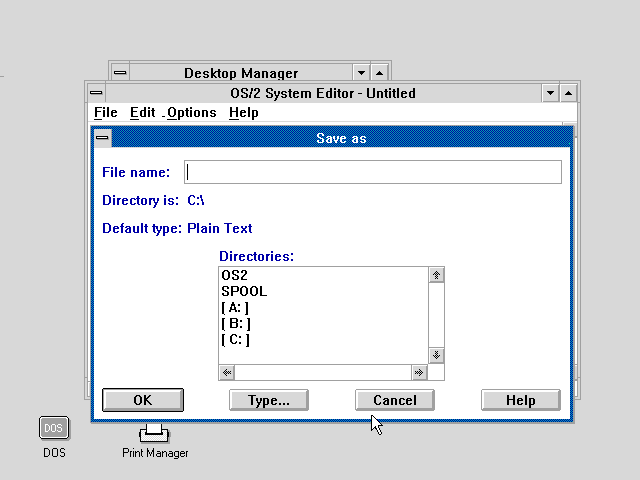Open the DOS icon on the desktop
The height and width of the screenshot is (480, 640).
[54, 428]
